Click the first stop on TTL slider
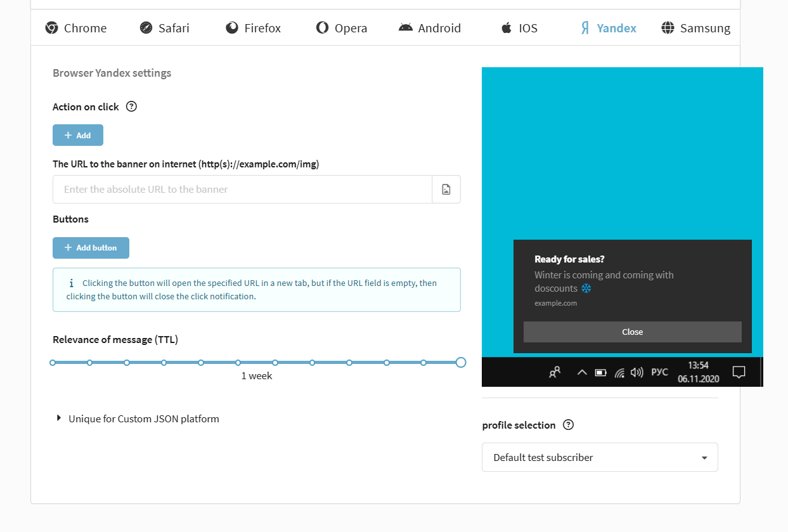Viewport: 788px width, 532px height. 53,363
